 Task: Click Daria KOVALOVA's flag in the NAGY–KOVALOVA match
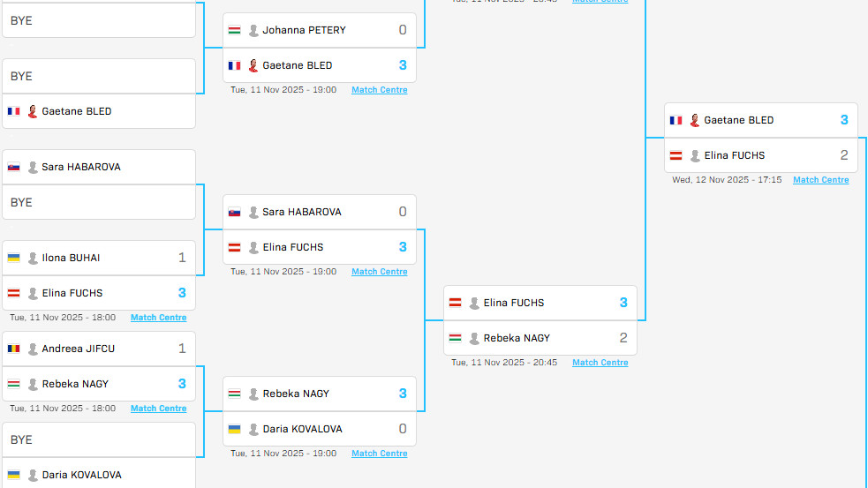(234, 429)
